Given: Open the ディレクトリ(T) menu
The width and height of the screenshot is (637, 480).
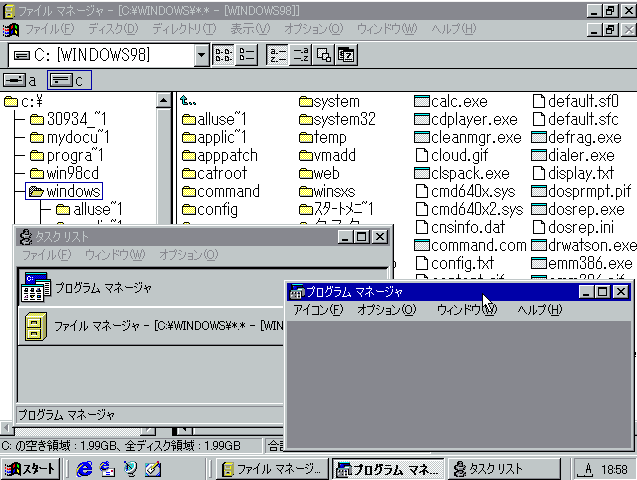Looking at the screenshot, I should pos(184,29).
